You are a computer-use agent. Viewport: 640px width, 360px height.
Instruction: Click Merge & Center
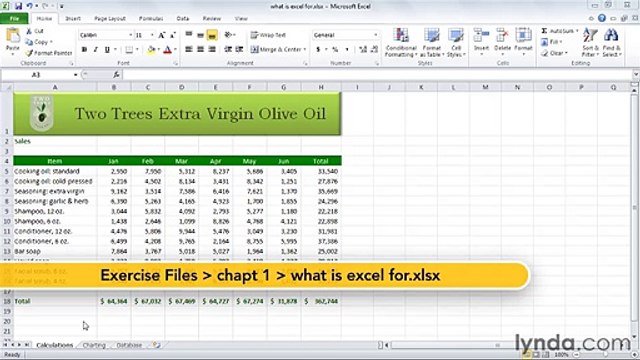276,49
